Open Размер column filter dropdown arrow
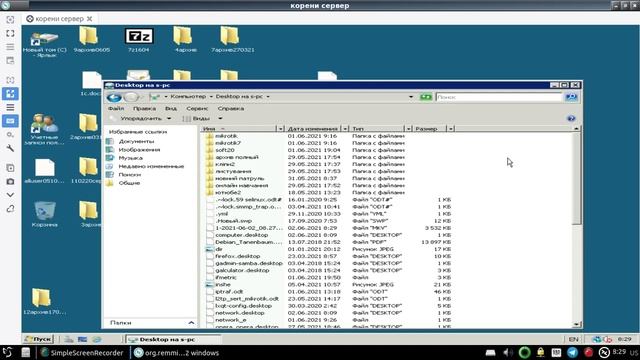Screen dimensions: 640x360 pos(451,129)
